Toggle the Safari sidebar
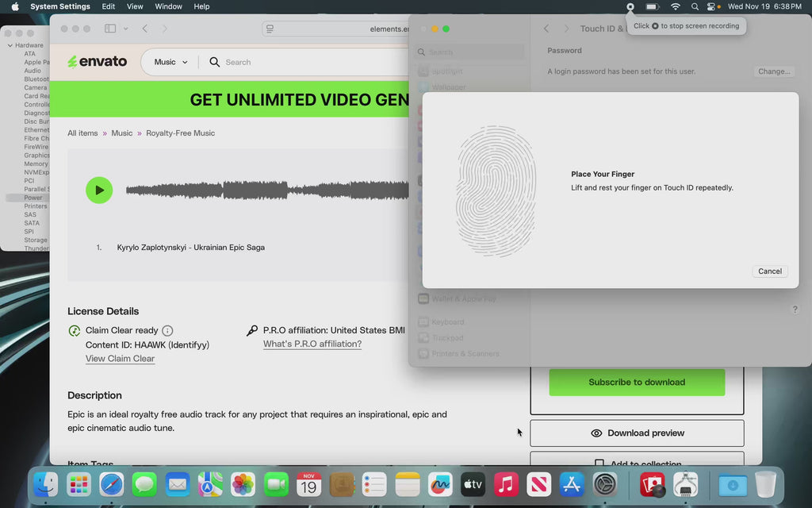 [x=109, y=29]
